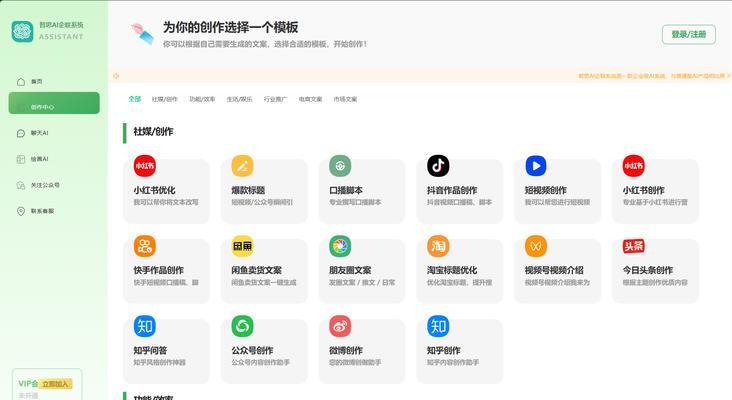732x400 pixels.
Task: Switch to the 社媒/创作 tab
Action: pyautogui.click(x=165, y=99)
